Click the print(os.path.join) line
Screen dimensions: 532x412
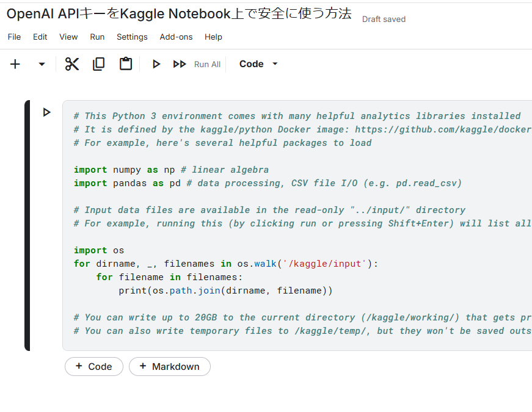225,291
